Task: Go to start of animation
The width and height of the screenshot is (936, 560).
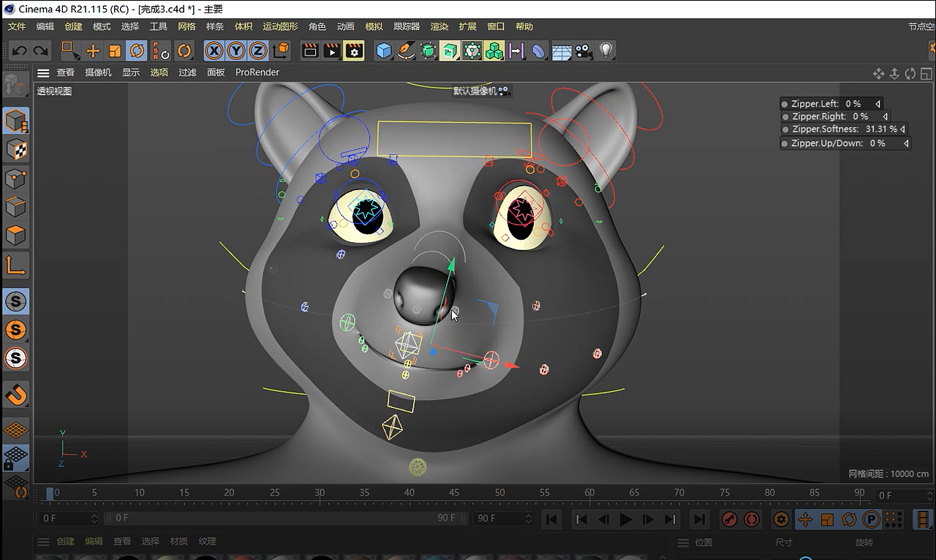Action: pos(551,519)
